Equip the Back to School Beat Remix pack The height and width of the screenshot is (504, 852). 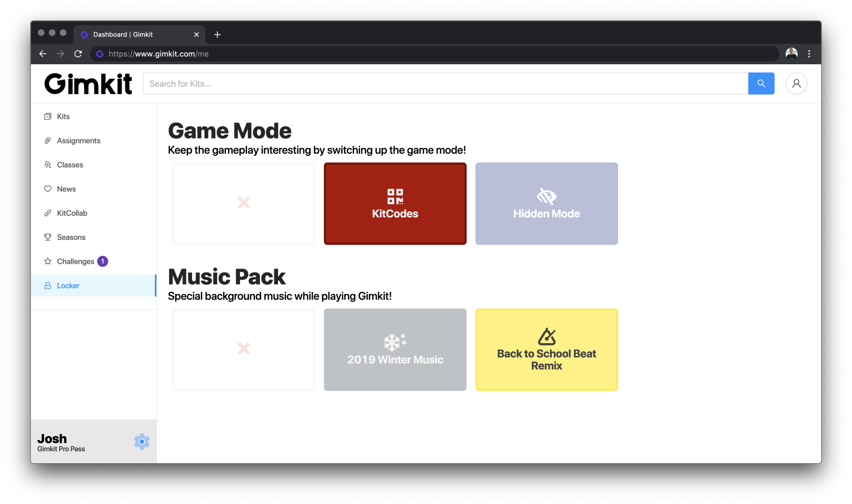546,350
